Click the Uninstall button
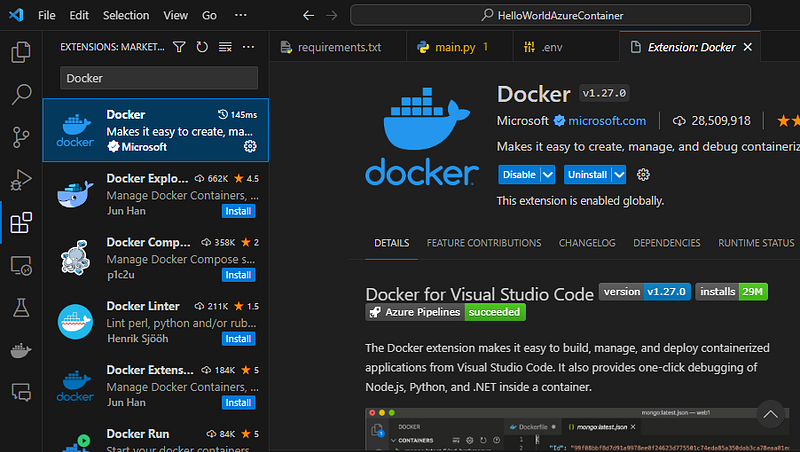The height and width of the screenshot is (452, 800). coord(587,174)
